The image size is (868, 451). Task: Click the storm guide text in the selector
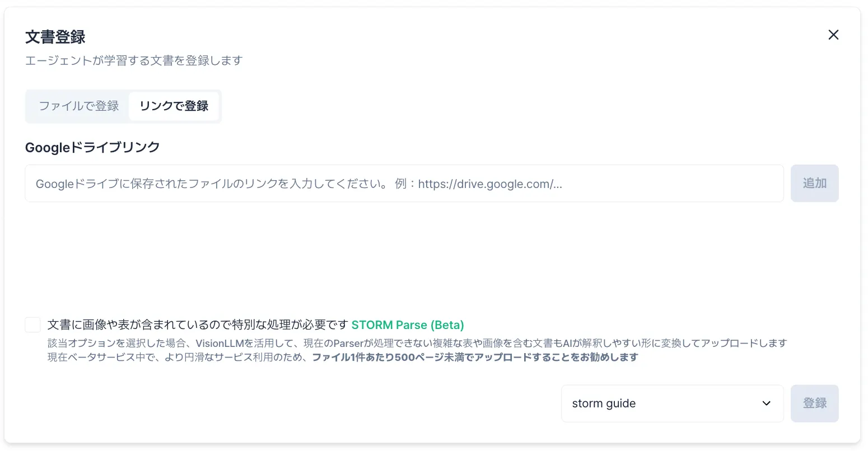point(604,403)
